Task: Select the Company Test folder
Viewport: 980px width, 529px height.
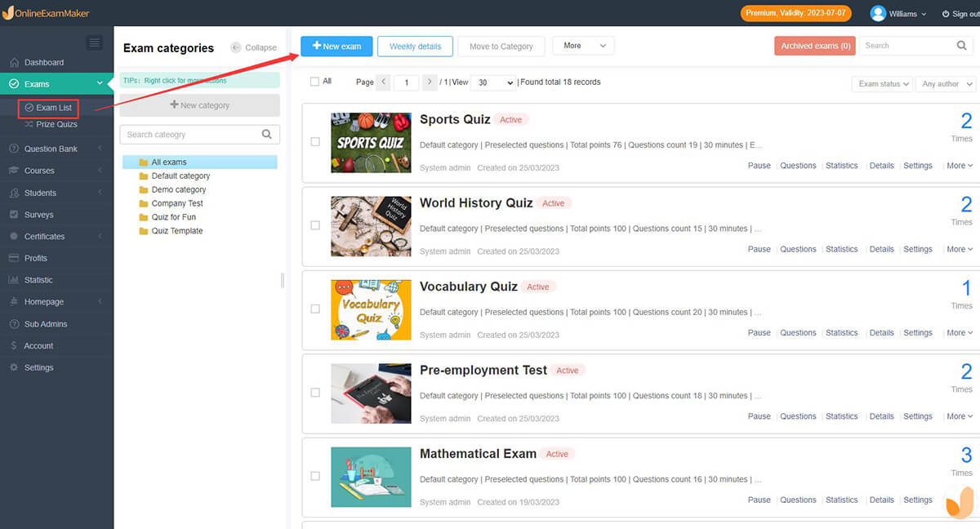Action: pyautogui.click(x=177, y=203)
